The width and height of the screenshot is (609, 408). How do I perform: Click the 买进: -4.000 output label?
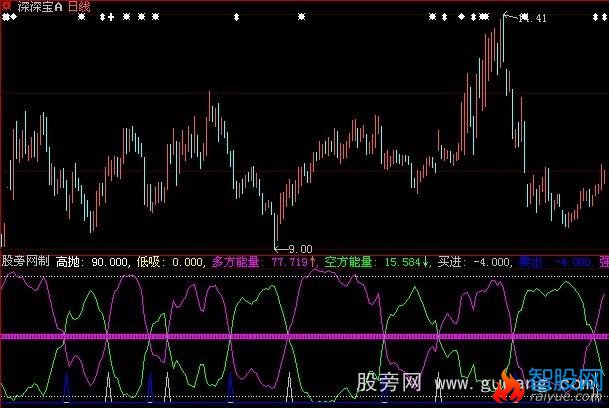[475, 262]
